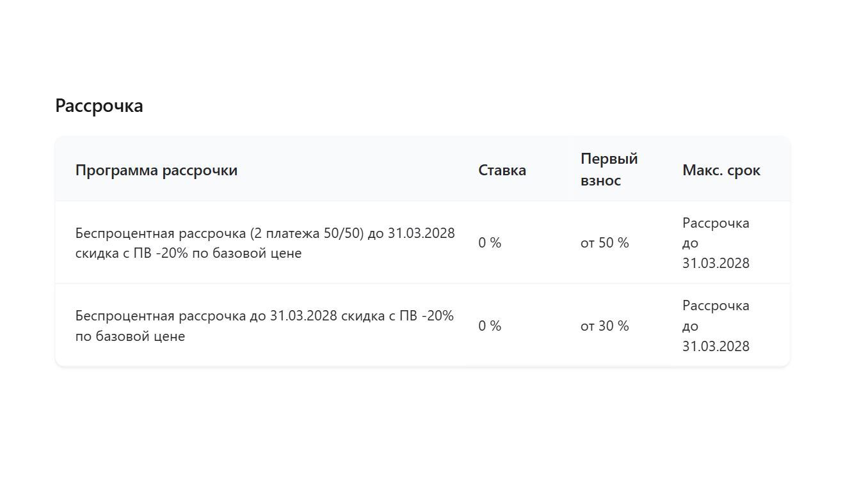
Task: Click the 0 % rate in the first row
Action: coord(490,243)
